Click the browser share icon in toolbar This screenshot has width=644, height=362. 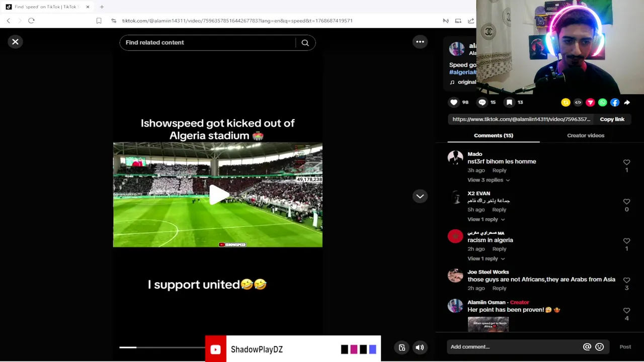(x=471, y=21)
